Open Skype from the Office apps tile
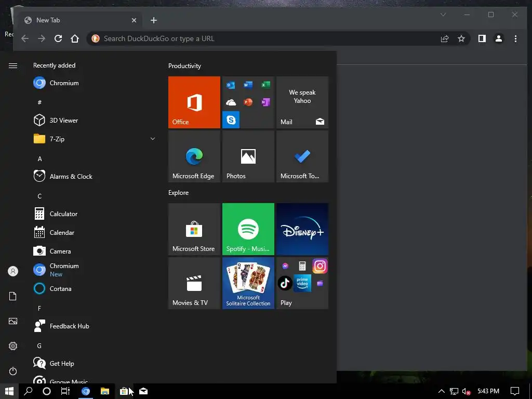Screen dimensions: 532x399 click(231, 120)
